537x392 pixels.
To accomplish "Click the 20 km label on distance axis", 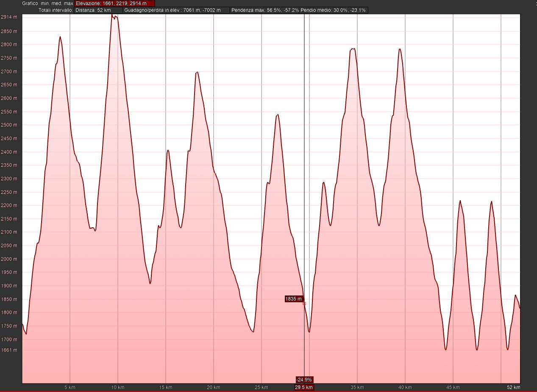I will [214, 387].
